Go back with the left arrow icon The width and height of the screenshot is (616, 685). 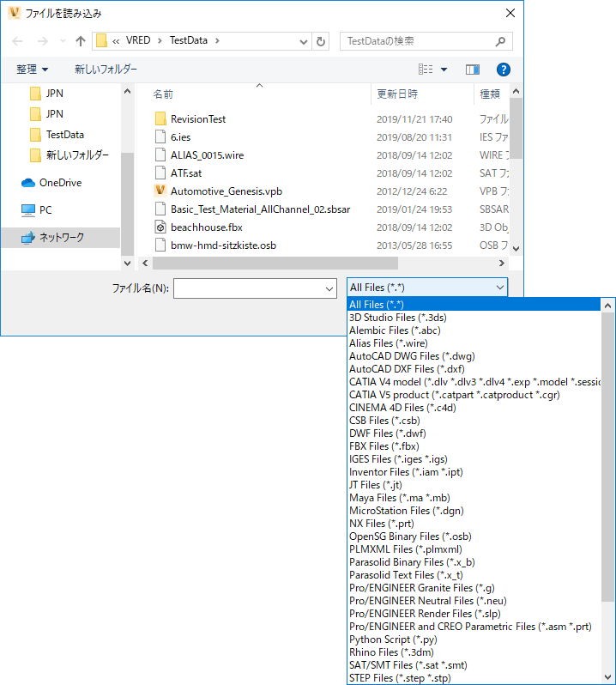(17, 41)
